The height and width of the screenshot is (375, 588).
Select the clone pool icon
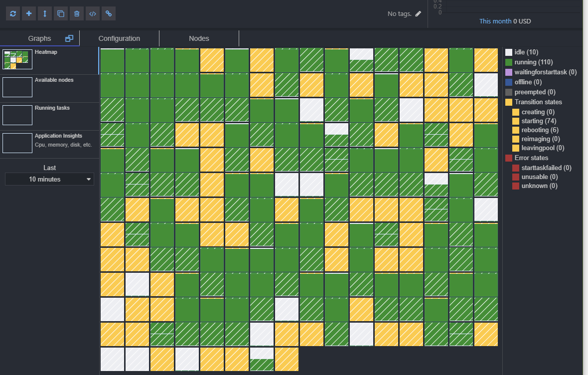point(60,13)
